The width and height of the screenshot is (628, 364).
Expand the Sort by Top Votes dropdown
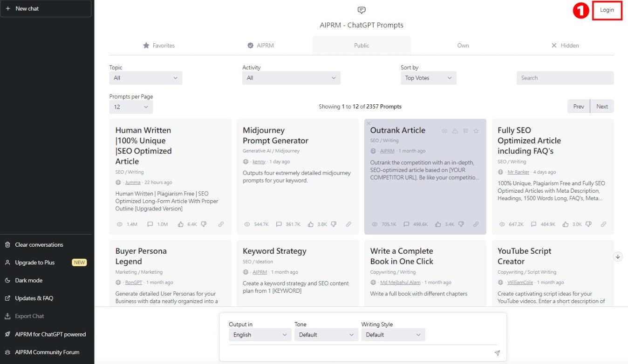pos(428,78)
